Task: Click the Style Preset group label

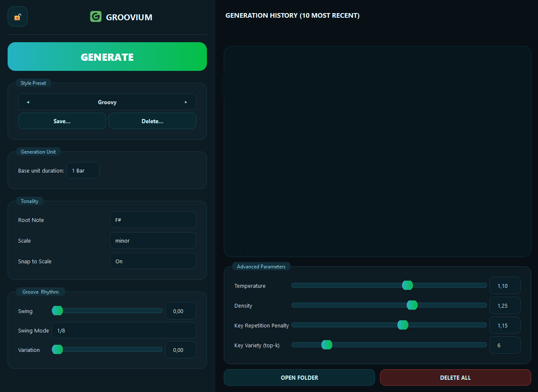Action: pos(33,83)
